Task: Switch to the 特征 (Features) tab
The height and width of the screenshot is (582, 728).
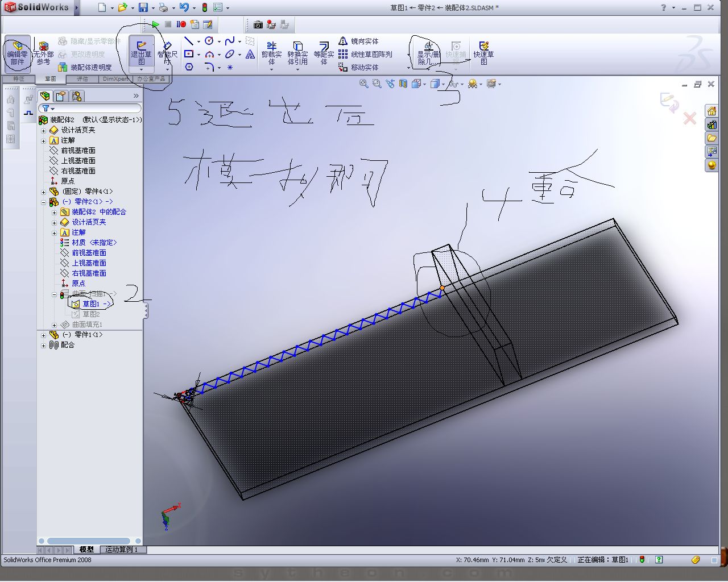Action: pos(19,79)
